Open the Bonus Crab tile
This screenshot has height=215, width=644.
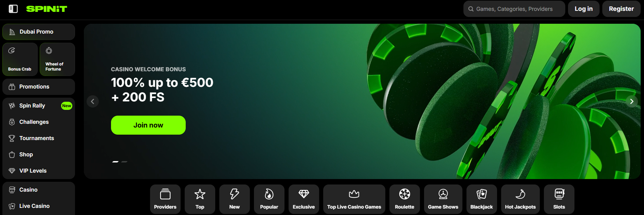coord(20,59)
